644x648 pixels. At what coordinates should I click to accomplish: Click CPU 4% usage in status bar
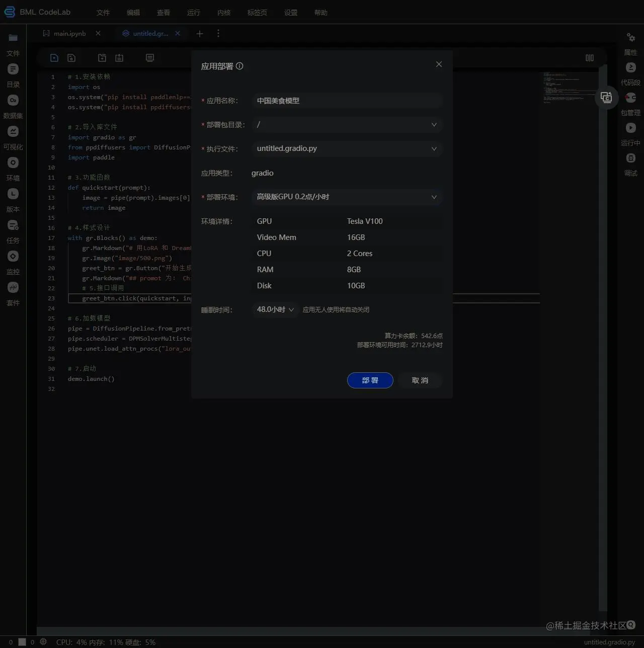(x=71, y=642)
